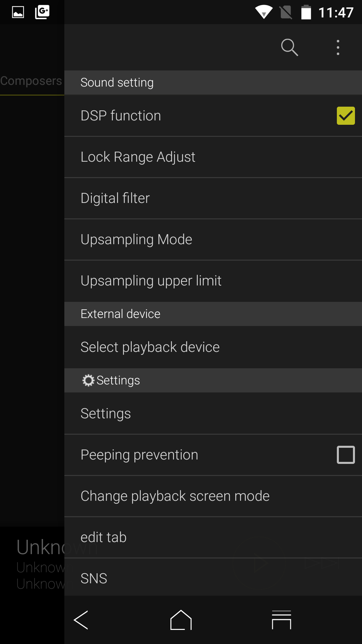
Task: Tap the Google+ notification icon
Action: 42,12
